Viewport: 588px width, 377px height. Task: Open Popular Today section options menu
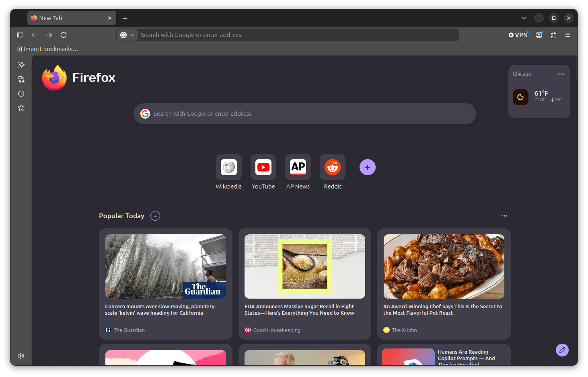(504, 216)
